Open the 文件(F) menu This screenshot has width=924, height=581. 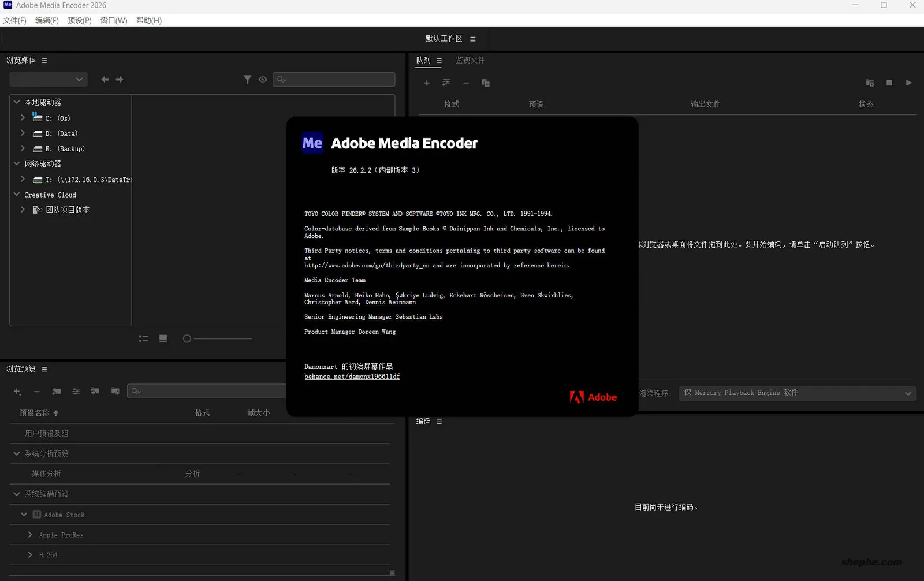[14, 20]
